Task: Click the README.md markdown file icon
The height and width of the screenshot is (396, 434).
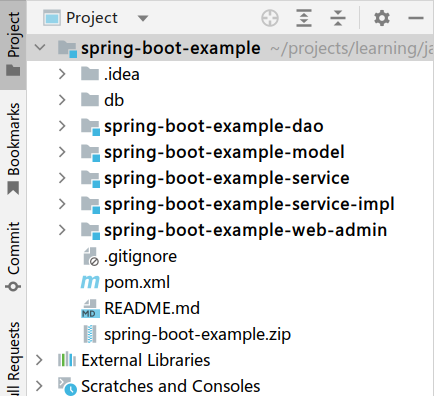Action: click(90, 309)
